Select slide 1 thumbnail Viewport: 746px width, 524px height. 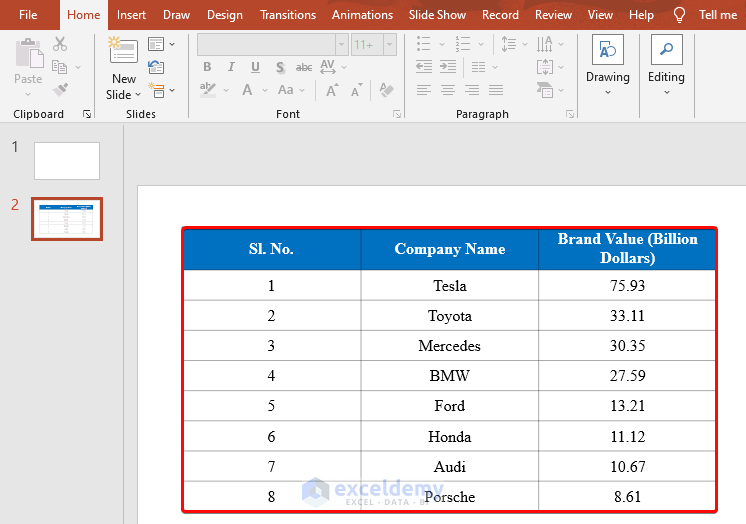tap(67, 161)
